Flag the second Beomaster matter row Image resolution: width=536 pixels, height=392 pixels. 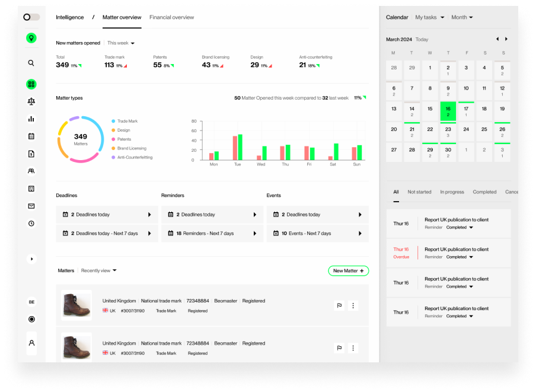coord(339,348)
